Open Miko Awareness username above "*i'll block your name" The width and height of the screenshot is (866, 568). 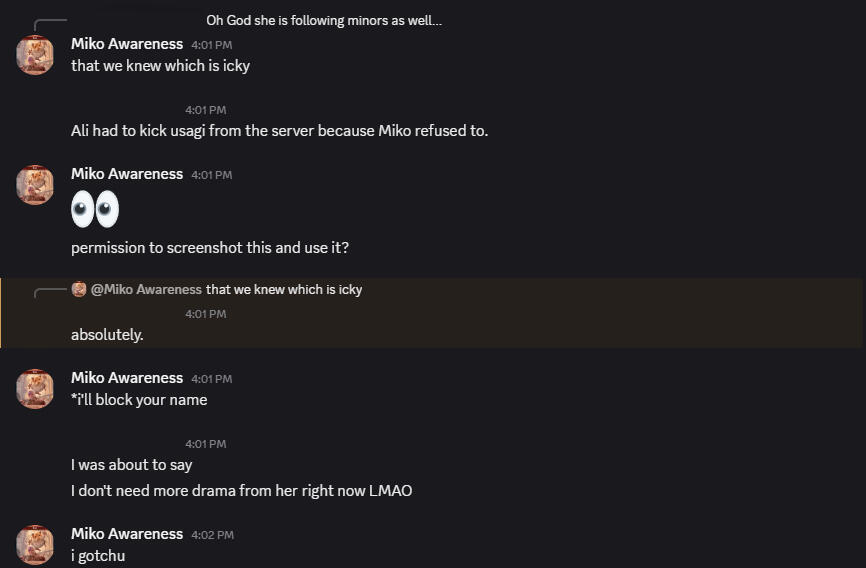coord(127,378)
